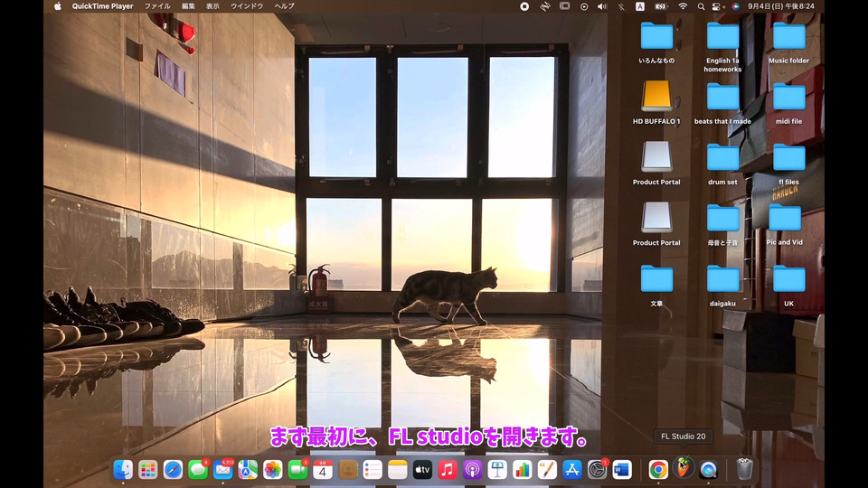Screen dimensions: 868x488
Task: Open Bluetooth status menu
Action: click(621, 6)
